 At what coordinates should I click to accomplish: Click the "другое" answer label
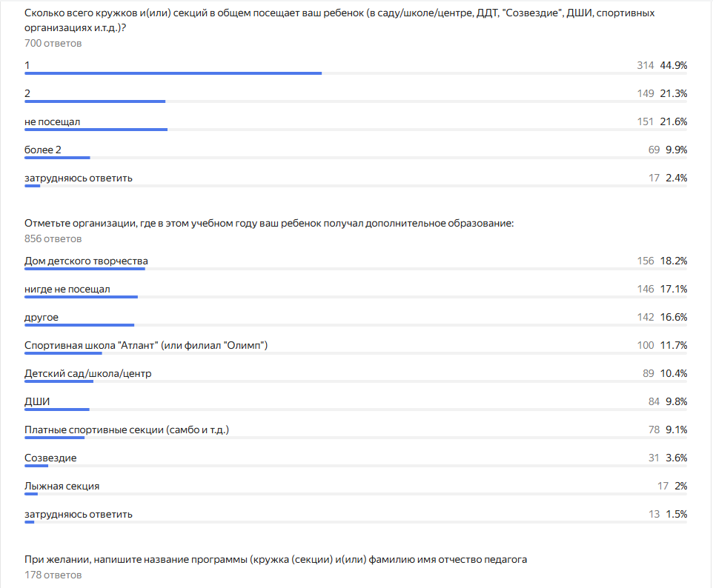click(x=42, y=317)
